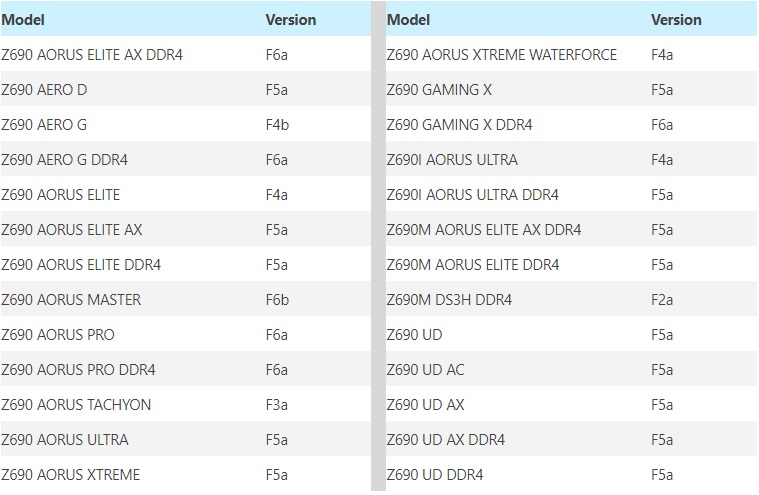The height and width of the screenshot is (495, 759).
Task: Click the Z690M DS3H DDR4 model
Action: (x=449, y=300)
